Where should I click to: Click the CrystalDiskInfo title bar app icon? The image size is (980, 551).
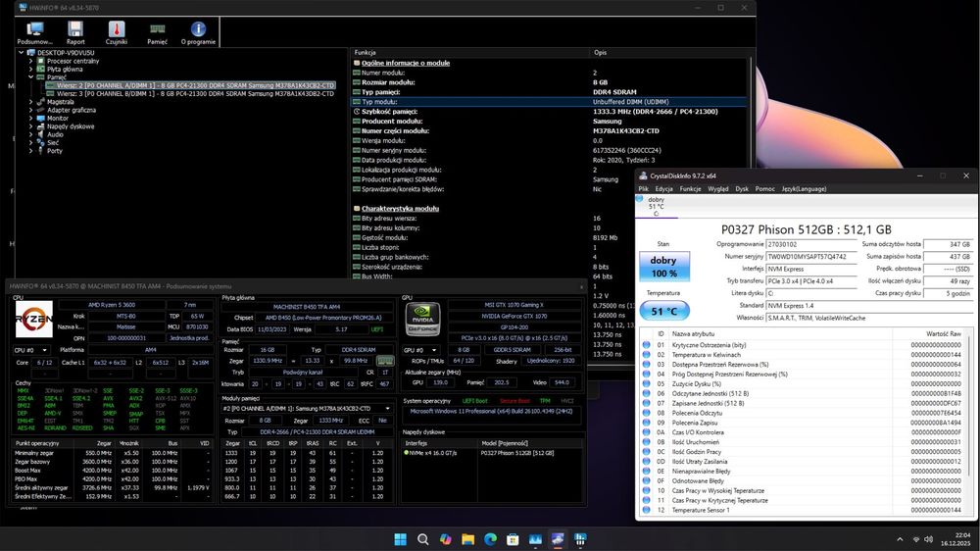click(x=643, y=175)
